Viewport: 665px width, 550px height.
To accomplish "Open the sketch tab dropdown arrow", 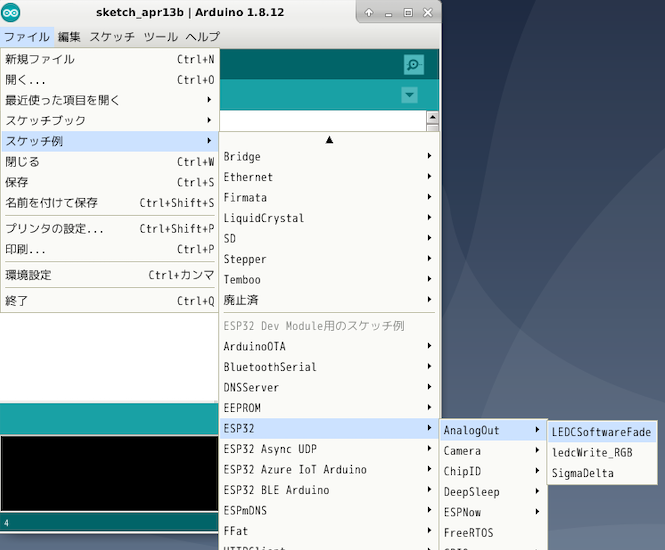I will point(409,95).
